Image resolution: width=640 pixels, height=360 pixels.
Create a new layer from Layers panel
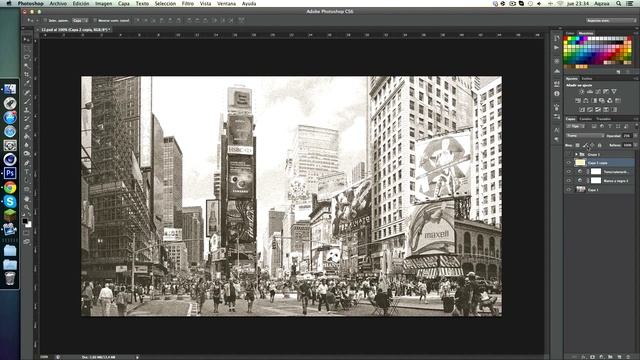[x=619, y=357]
